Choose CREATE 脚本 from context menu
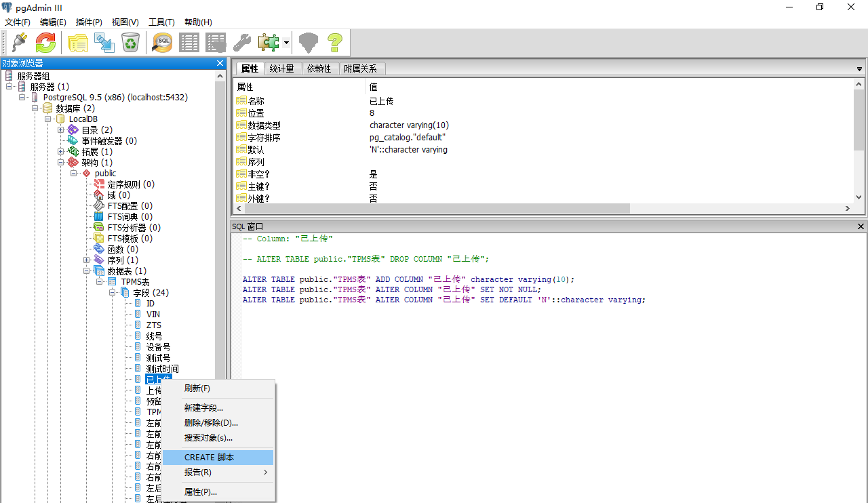The width and height of the screenshot is (868, 503). (x=218, y=458)
